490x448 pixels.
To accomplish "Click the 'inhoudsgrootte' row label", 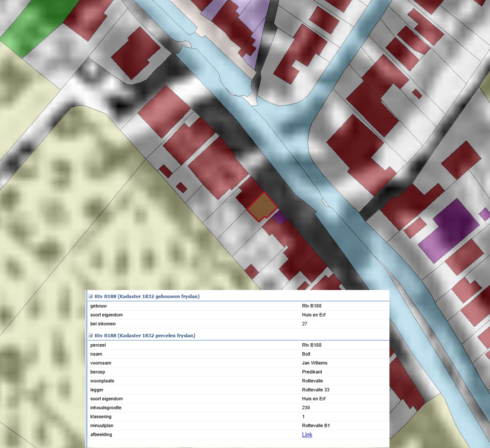I will click(106, 408).
